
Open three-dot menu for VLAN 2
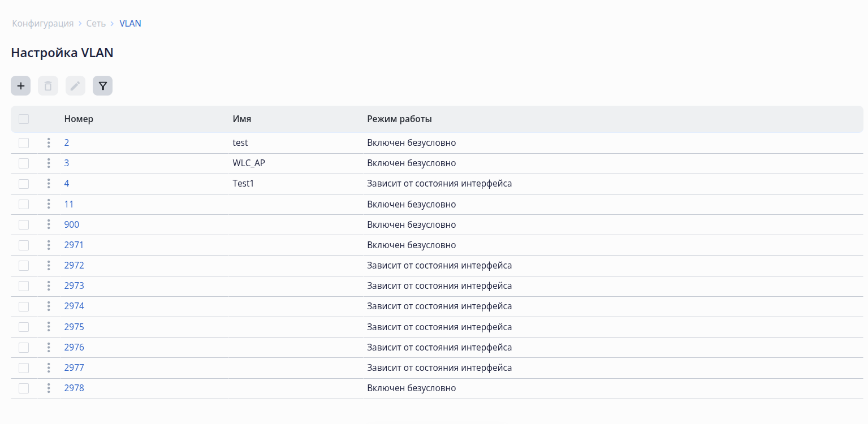(49, 143)
